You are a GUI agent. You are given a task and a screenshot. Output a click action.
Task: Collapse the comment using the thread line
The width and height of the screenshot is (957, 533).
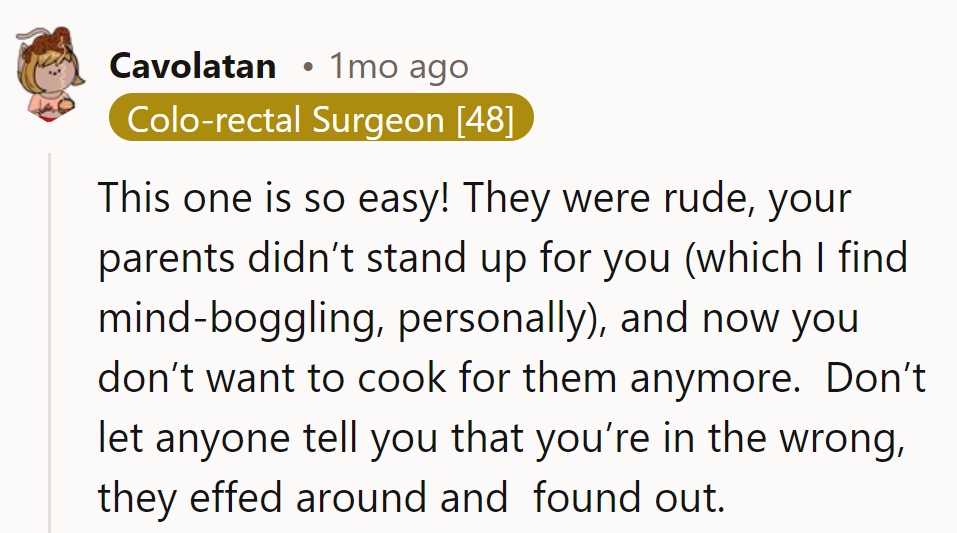click(x=49, y=340)
